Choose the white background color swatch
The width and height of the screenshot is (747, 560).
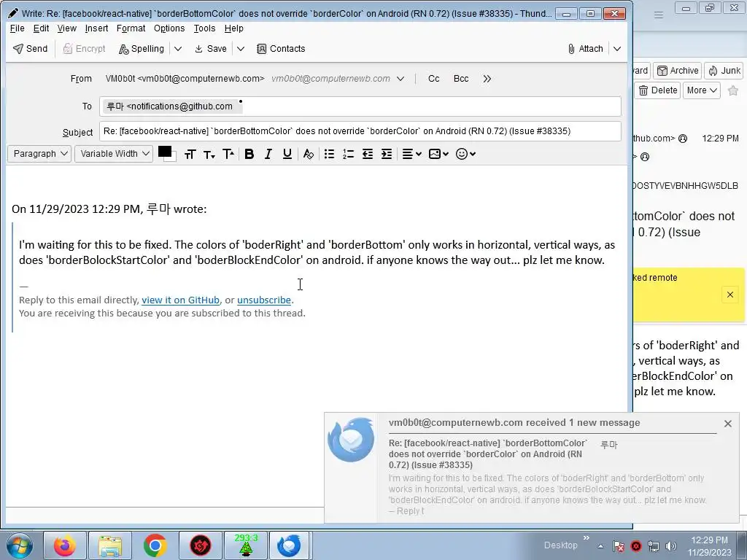point(172,158)
